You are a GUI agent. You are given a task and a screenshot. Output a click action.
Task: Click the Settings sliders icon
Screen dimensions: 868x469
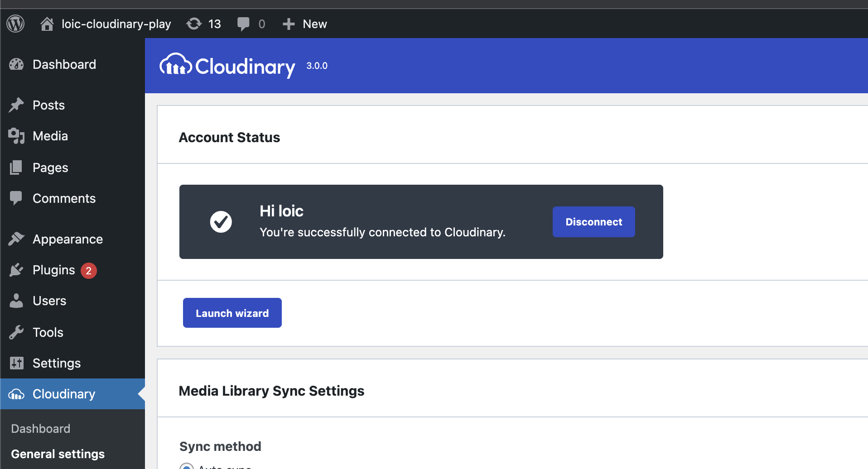16,363
